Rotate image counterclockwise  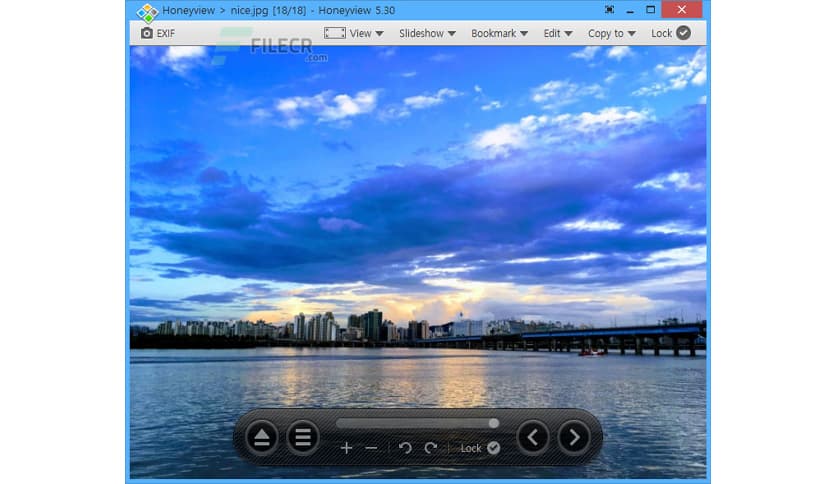click(405, 448)
